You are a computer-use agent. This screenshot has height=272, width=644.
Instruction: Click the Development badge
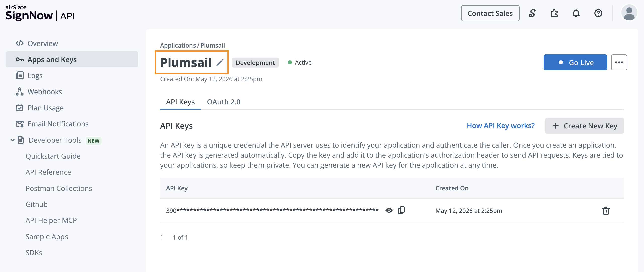pyautogui.click(x=255, y=63)
